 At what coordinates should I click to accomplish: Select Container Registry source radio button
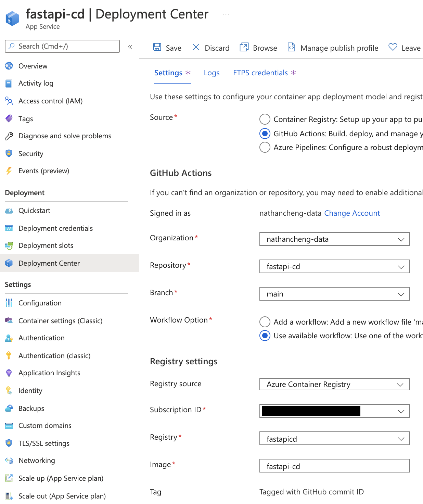pyautogui.click(x=265, y=119)
